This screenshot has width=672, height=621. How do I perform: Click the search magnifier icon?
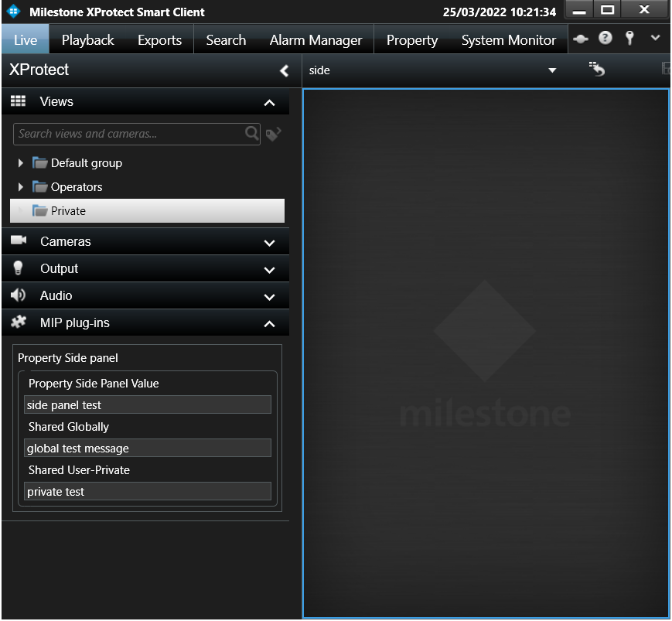252,133
